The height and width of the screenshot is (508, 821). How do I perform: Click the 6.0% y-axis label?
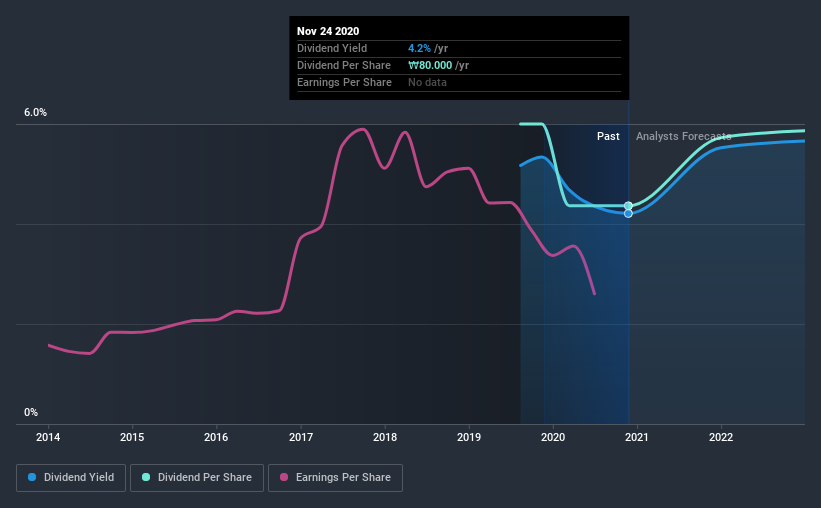tap(36, 113)
